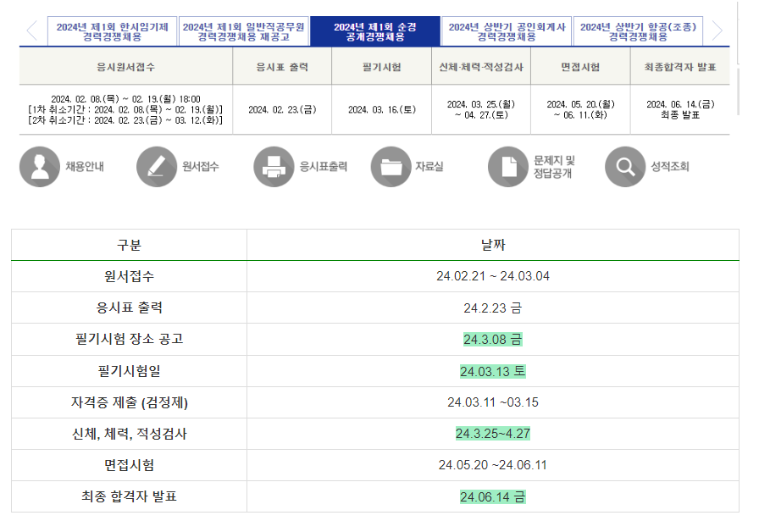Image resolution: width=759 pixels, height=532 pixels.
Task: Click the 원서접수 pencil icon
Action: click(157, 167)
